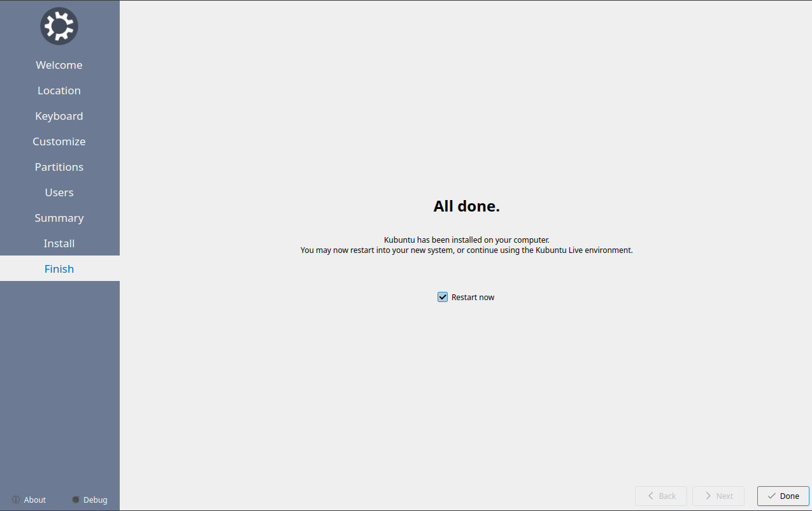812x511 pixels.
Task: Click the disabled Back button
Action: (661, 496)
